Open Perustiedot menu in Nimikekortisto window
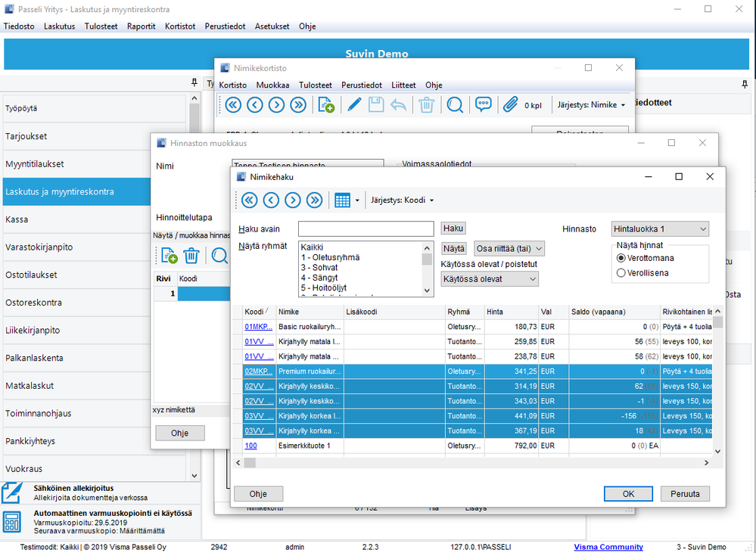756x553 pixels. [x=361, y=85]
